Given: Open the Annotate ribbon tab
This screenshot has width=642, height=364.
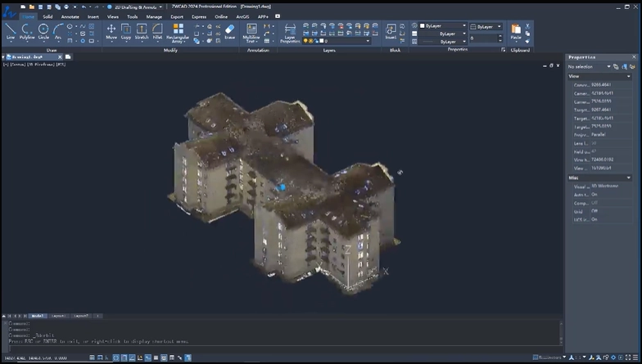Looking at the screenshot, I should [x=70, y=16].
